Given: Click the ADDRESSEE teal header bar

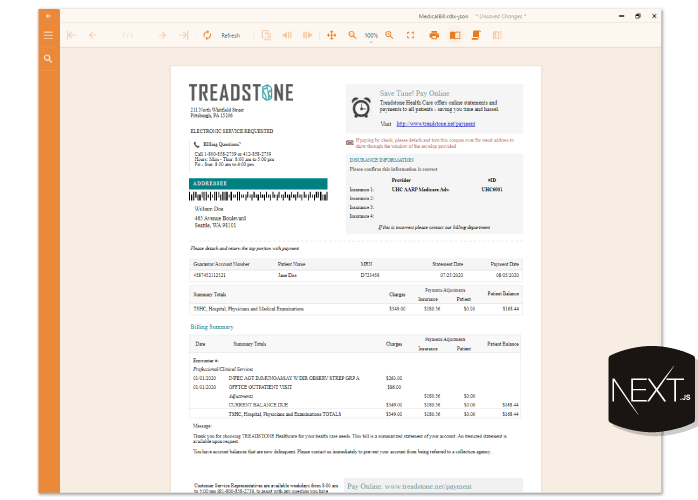Looking at the screenshot, I should tap(258, 183).
